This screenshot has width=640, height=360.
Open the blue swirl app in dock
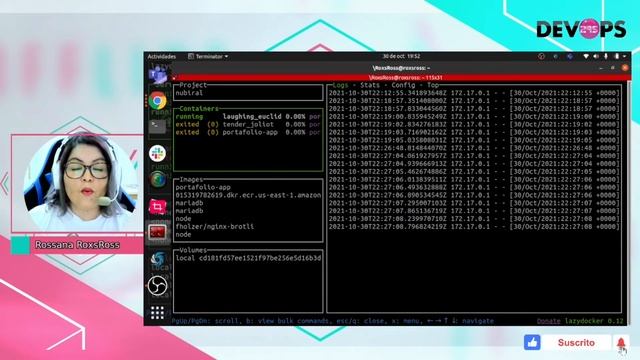click(158, 259)
